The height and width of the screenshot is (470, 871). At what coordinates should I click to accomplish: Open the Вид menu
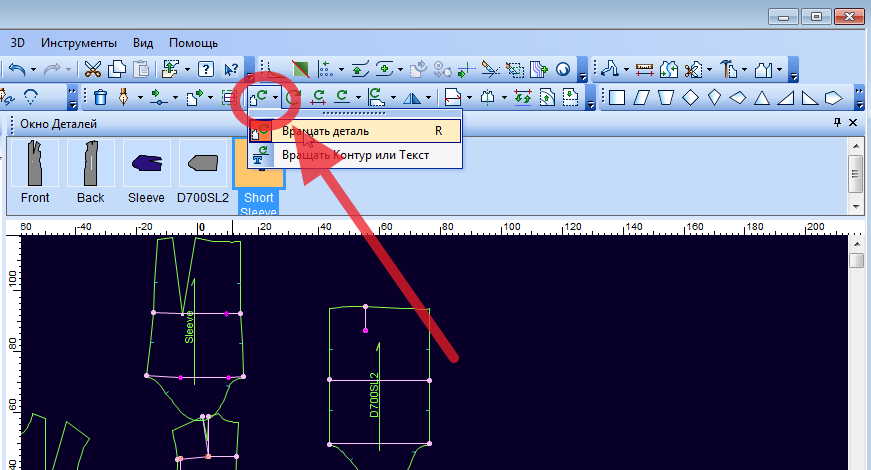point(143,43)
